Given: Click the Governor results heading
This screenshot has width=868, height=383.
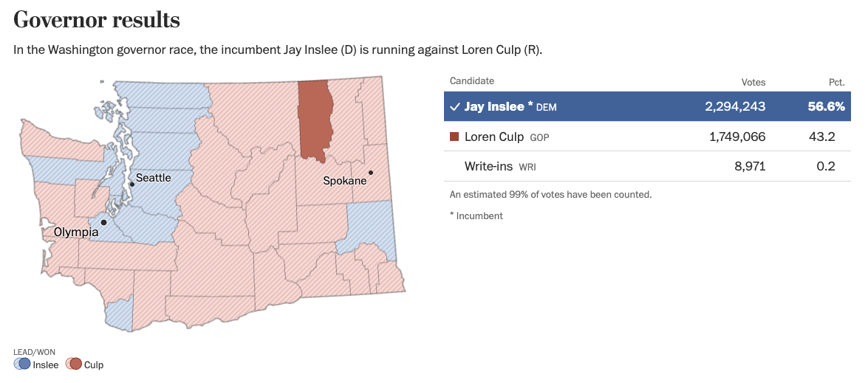Looking at the screenshot, I should (x=97, y=21).
